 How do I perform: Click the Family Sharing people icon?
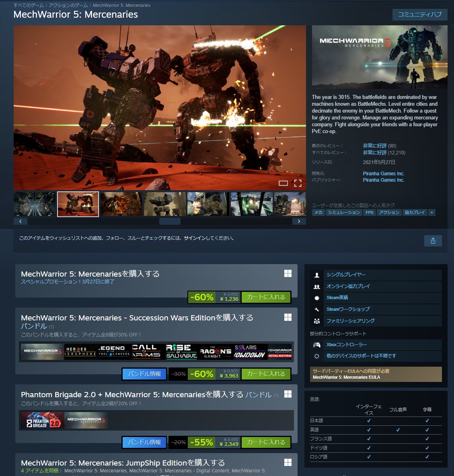coord(317,321)
